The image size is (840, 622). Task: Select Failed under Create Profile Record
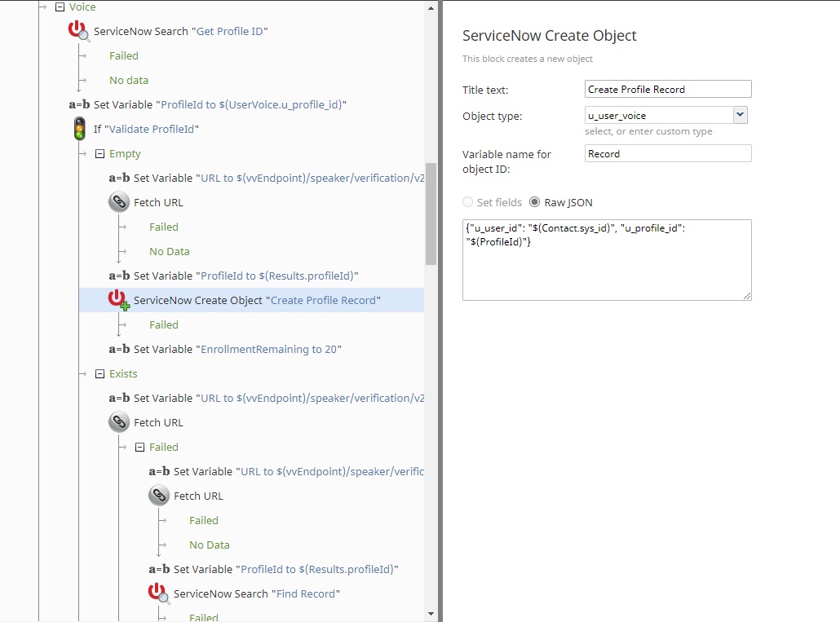pos(164,325)
